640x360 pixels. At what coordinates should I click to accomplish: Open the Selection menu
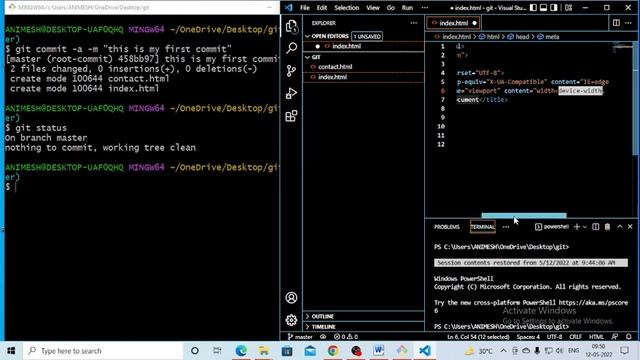coord(347,7)
